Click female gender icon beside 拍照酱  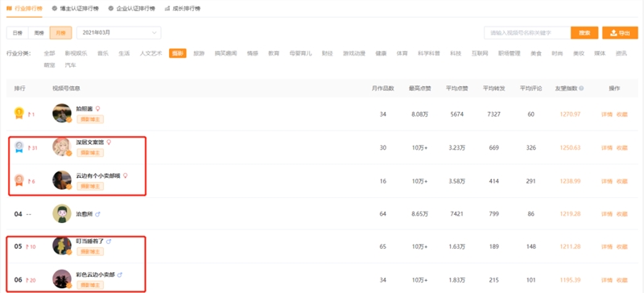point(97,109)
